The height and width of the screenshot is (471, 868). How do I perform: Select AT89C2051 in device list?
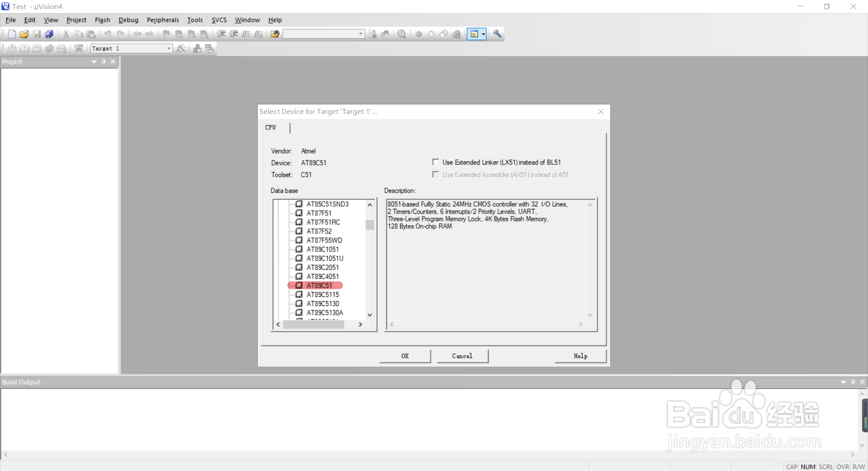(323, 267)
